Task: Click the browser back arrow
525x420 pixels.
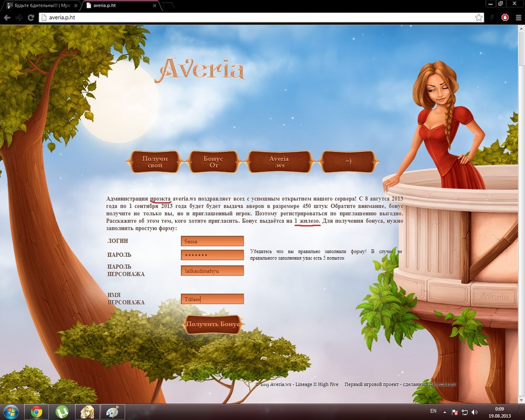Action: point(7,17)
